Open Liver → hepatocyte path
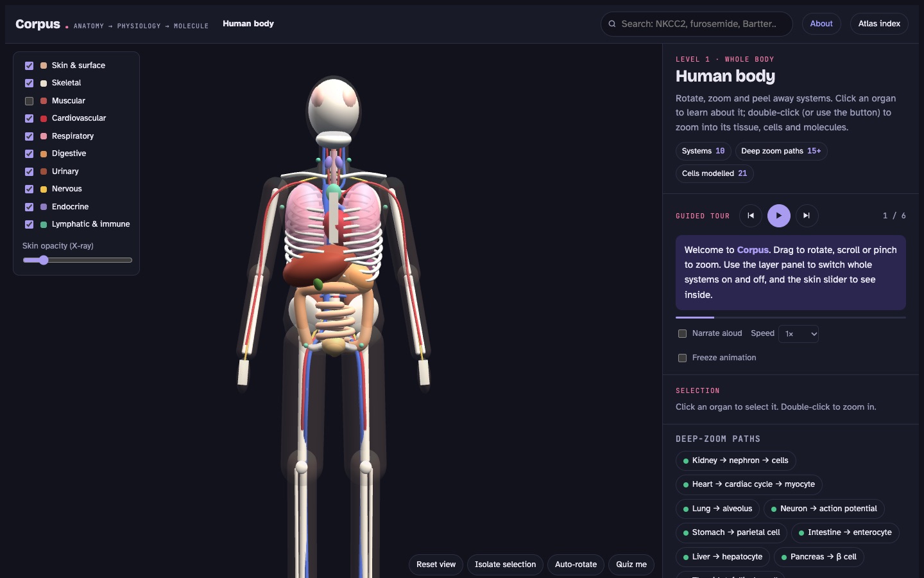924x578 pixels. coord(723,557)
